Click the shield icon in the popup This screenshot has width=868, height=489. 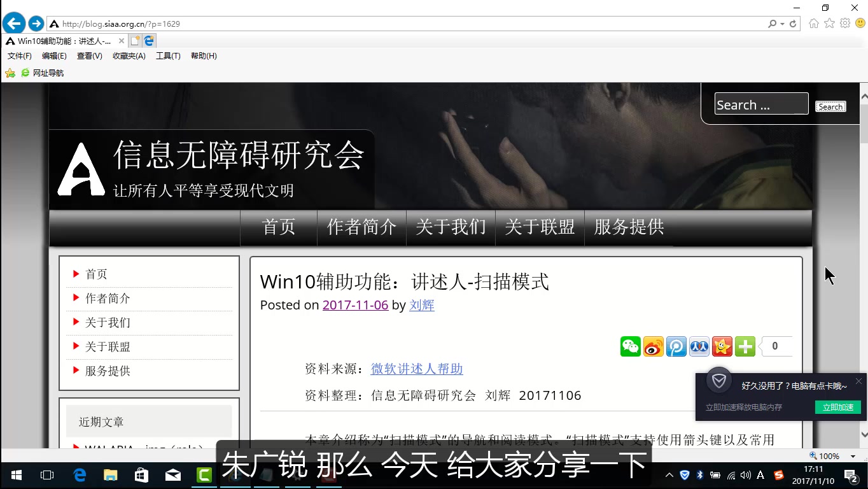pos(719,381)
